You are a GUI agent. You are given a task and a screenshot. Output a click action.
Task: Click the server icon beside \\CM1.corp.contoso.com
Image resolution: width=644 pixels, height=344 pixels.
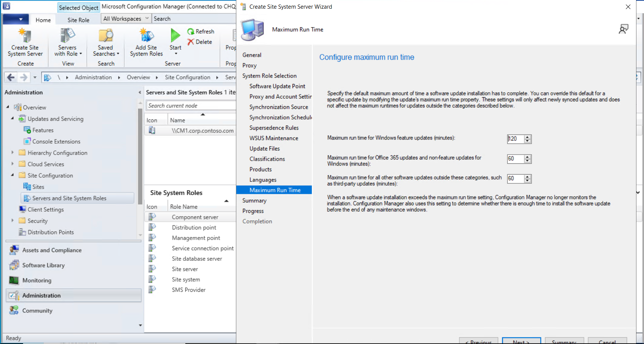[152, 130]
